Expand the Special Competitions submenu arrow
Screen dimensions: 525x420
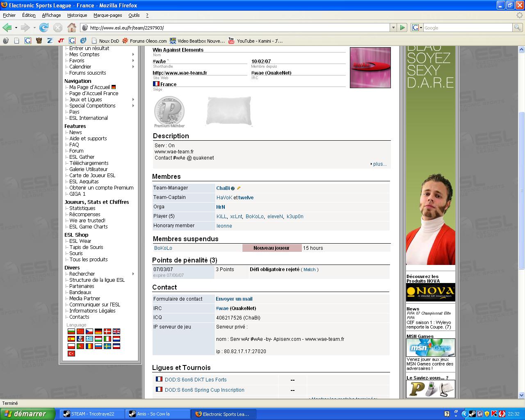point(133,105)
